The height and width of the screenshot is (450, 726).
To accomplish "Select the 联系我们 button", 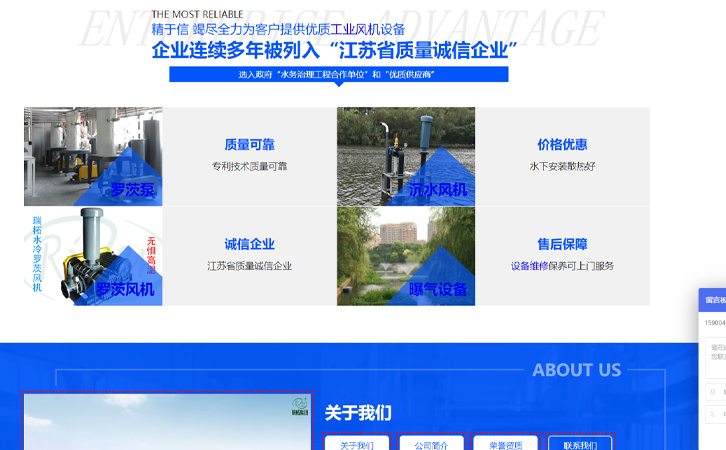I will (x=580, y=444).
